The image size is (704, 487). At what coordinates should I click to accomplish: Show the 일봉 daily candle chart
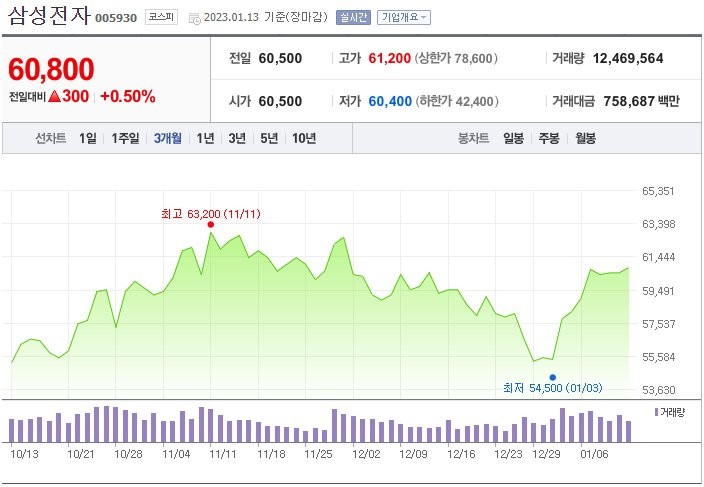(513, 138)
